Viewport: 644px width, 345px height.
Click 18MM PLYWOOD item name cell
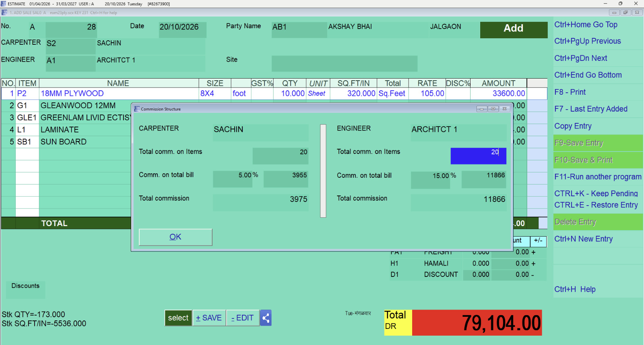tap(119, 94)
